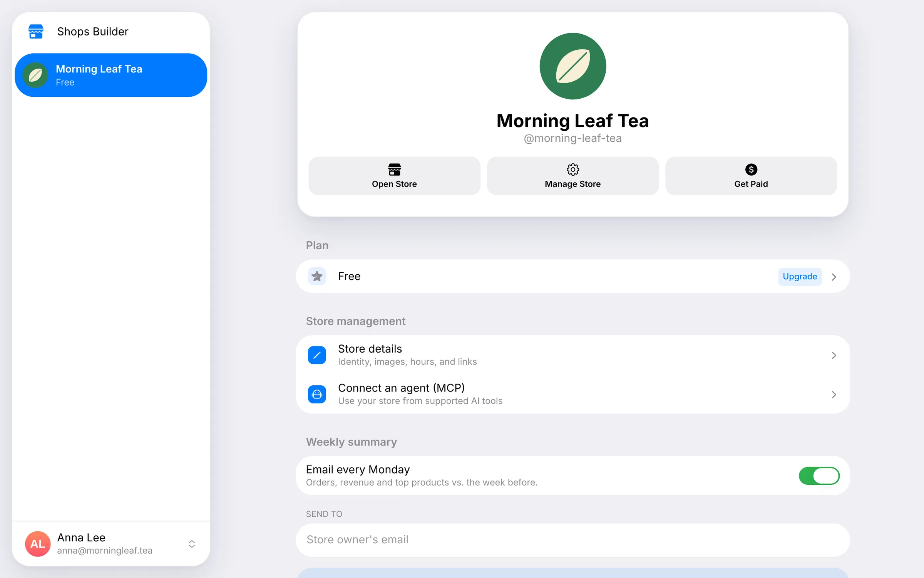Click the Free label in the Plan row
Screen dimensions: 924x578
click(x=349, y=276)
